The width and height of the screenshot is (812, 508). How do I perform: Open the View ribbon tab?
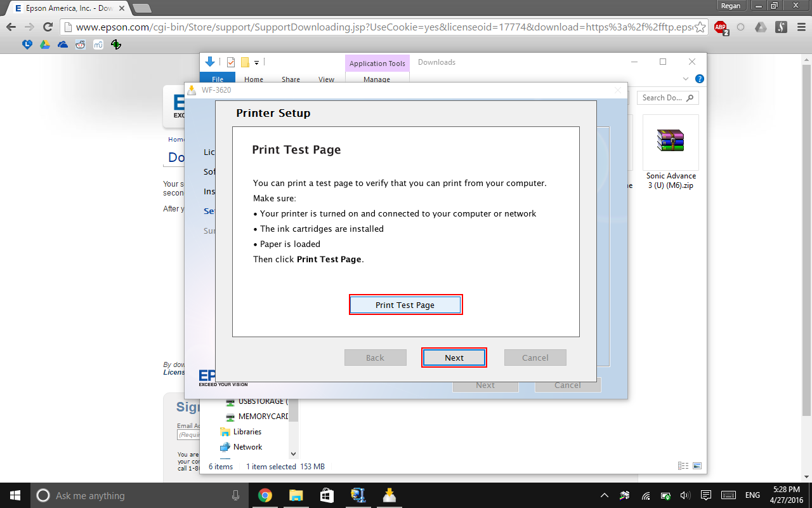pyautogui.click(x=327, y=79)
